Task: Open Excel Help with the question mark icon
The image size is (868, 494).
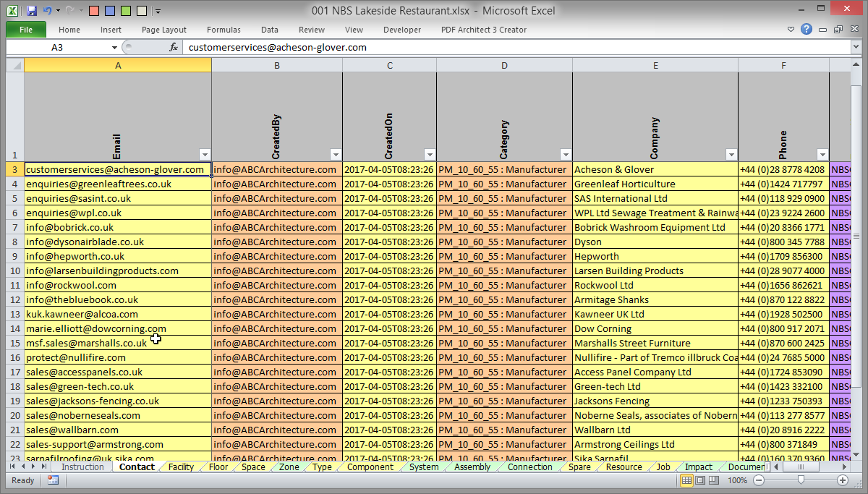Action: [806, 30]
